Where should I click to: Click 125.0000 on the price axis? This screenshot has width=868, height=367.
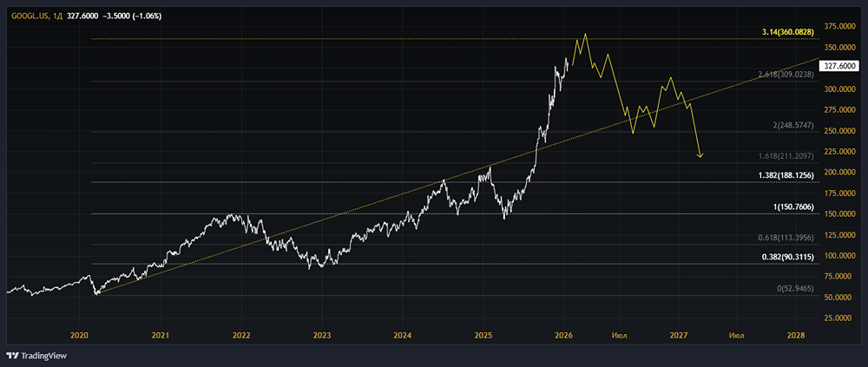pyautogui.click(x=838, y=235)
